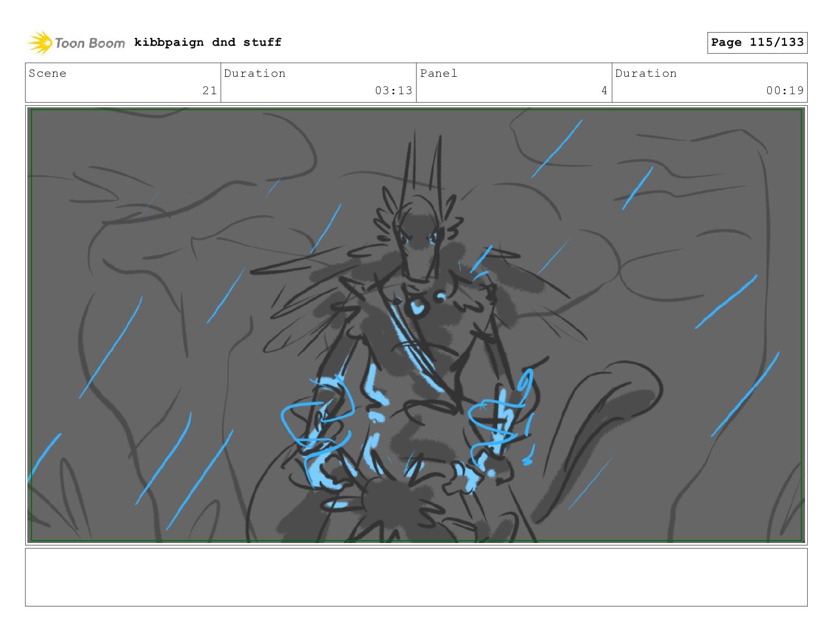Click the panel duration value '00:19'
This screenshot has height=644, width=834.
pos(785,90)
